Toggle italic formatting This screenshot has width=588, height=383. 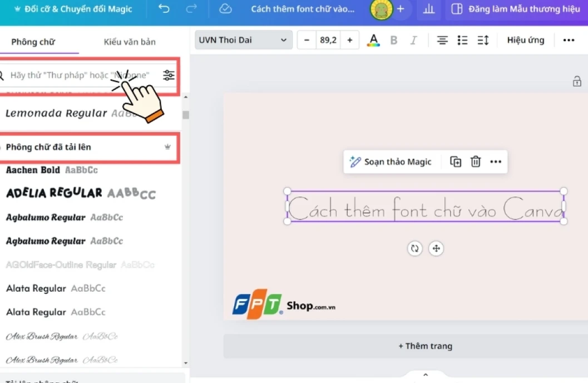coord(414,40)
